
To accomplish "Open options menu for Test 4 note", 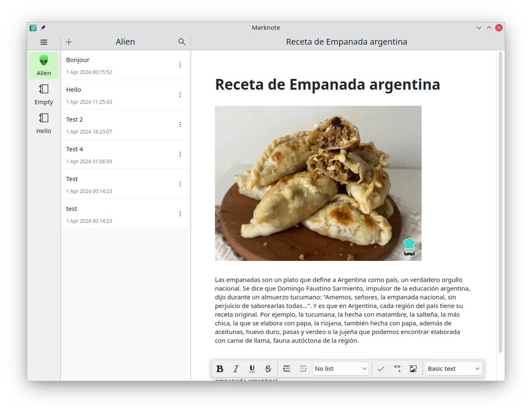I will pos(180,154).
